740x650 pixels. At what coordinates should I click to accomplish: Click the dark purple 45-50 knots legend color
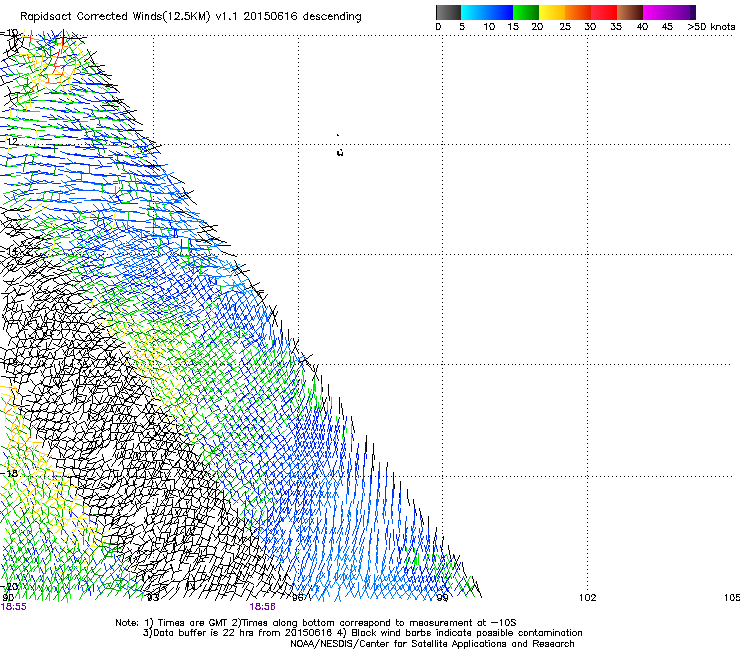click(x=682, y=12)
